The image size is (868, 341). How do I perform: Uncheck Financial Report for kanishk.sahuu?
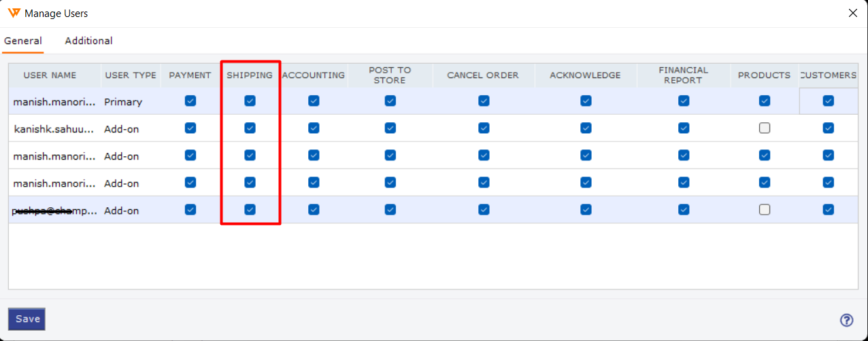684,128
